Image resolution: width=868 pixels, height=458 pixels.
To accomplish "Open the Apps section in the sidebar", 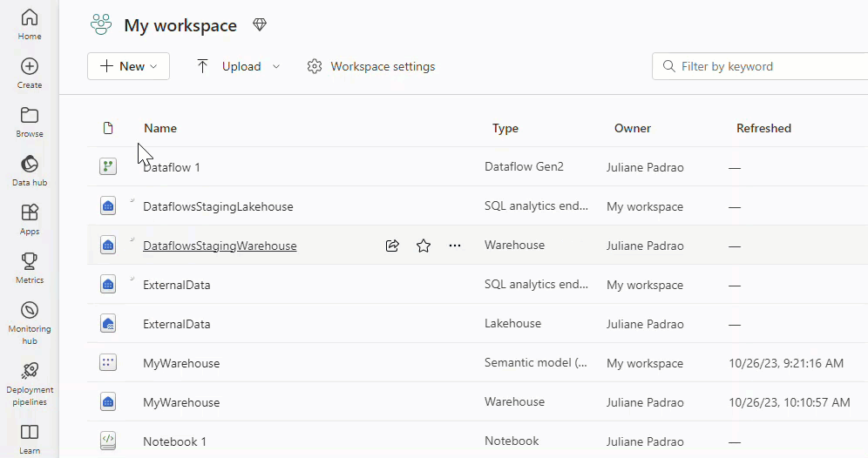I will (x=29, y=219).
